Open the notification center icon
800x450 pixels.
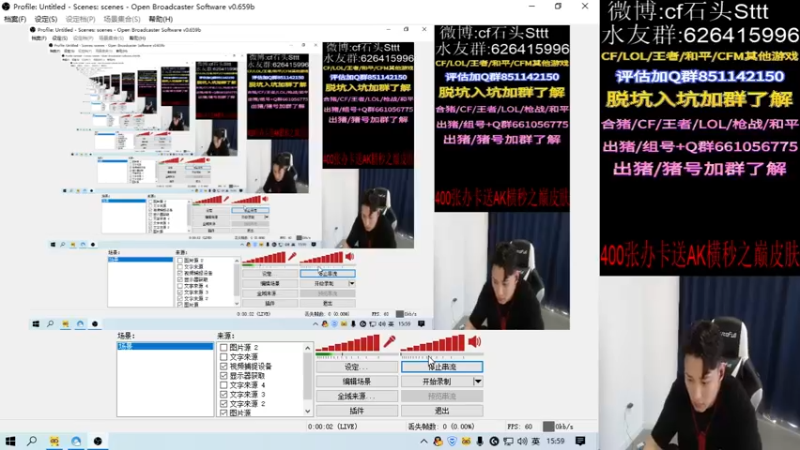(x=580, y=441)
